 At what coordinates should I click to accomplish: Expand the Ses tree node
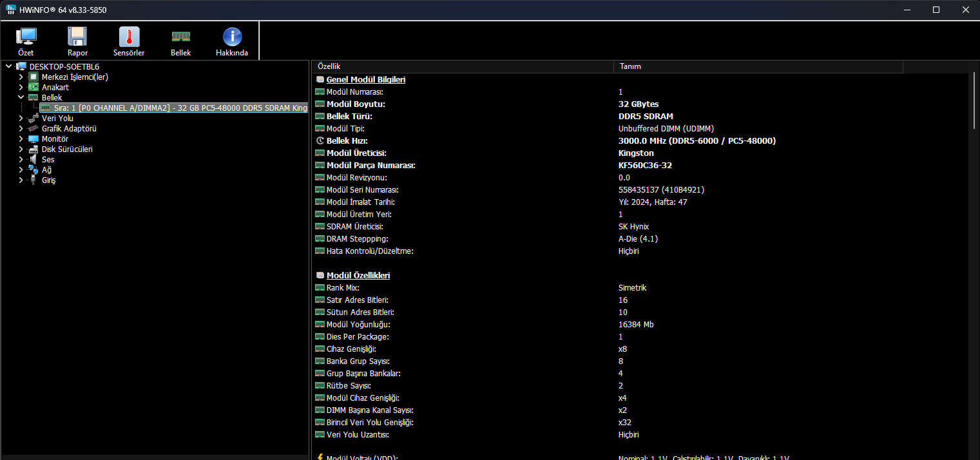click(x=21, y=159)
